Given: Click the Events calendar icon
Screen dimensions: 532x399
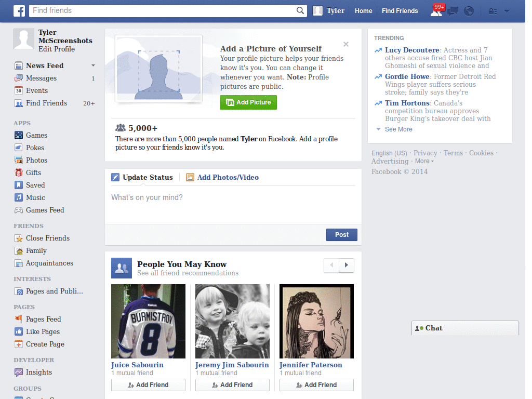Looking at the screenshot, I should point(19,90).
